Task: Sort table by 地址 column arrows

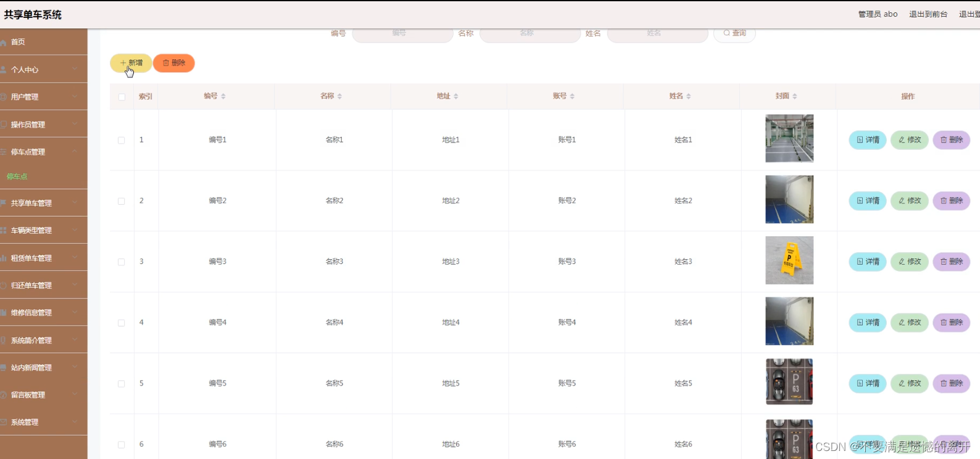Action: [x=456, y=96]
